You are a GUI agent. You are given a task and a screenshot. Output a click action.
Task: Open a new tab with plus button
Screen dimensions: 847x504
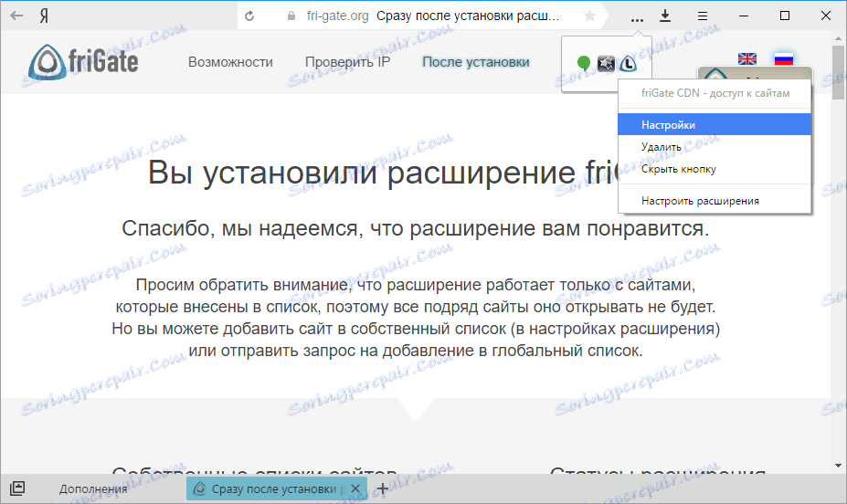383,488
